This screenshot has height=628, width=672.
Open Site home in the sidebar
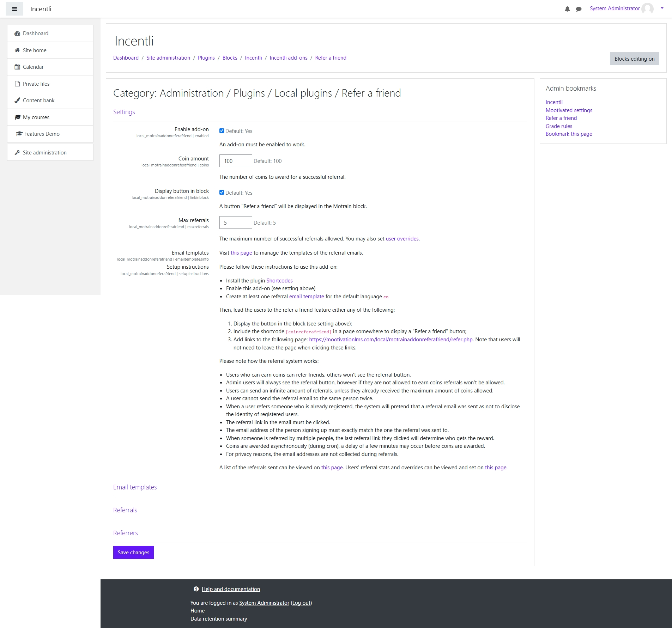[50, 50]
